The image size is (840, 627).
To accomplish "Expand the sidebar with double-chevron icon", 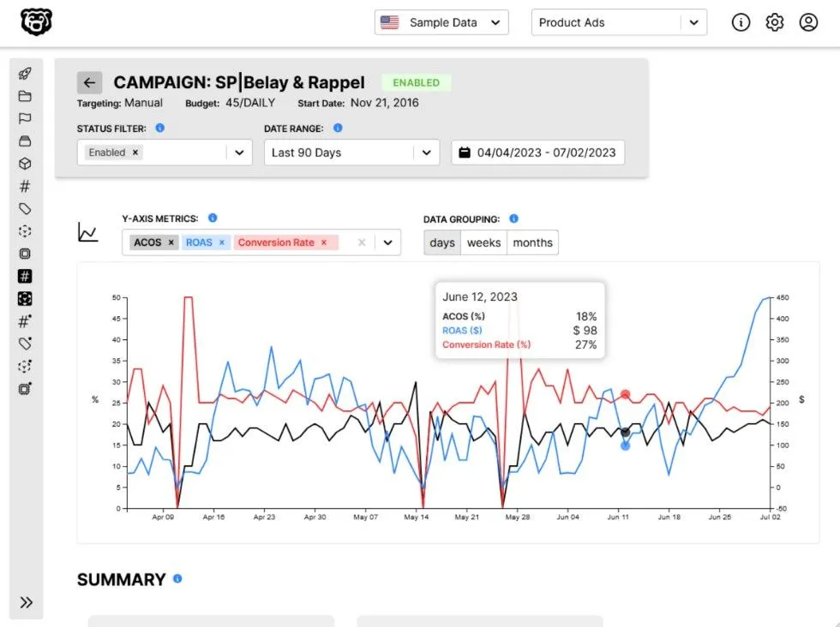I will (x=26, y=602).
